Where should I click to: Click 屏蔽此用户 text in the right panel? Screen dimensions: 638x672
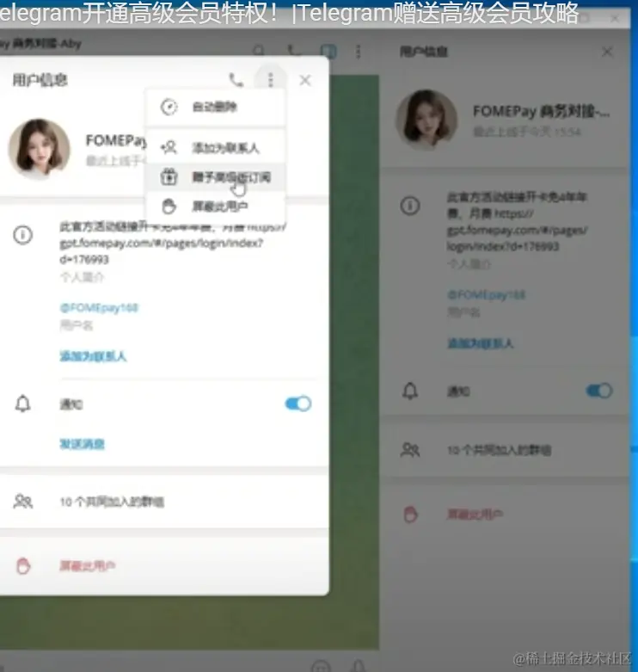475,514
